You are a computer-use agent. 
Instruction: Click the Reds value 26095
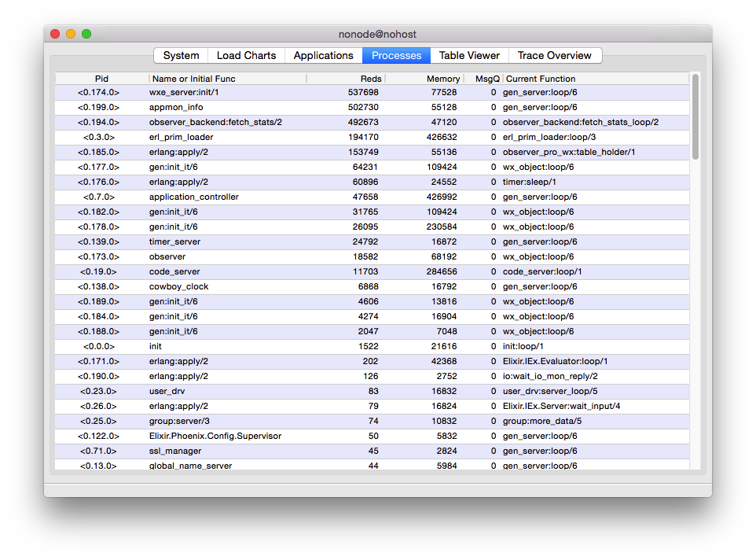365,227
